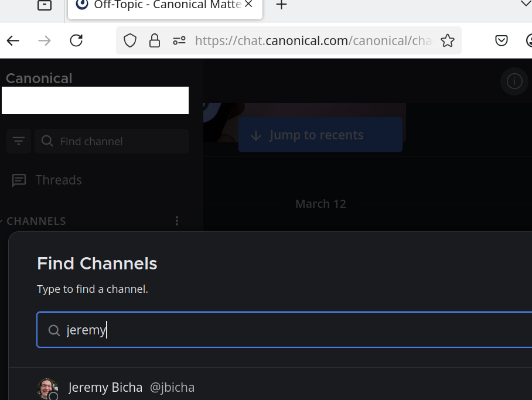This screenshot has height=400, width=532.
Task: Open site permissions icon in address bar
Action: click(179, 41)
